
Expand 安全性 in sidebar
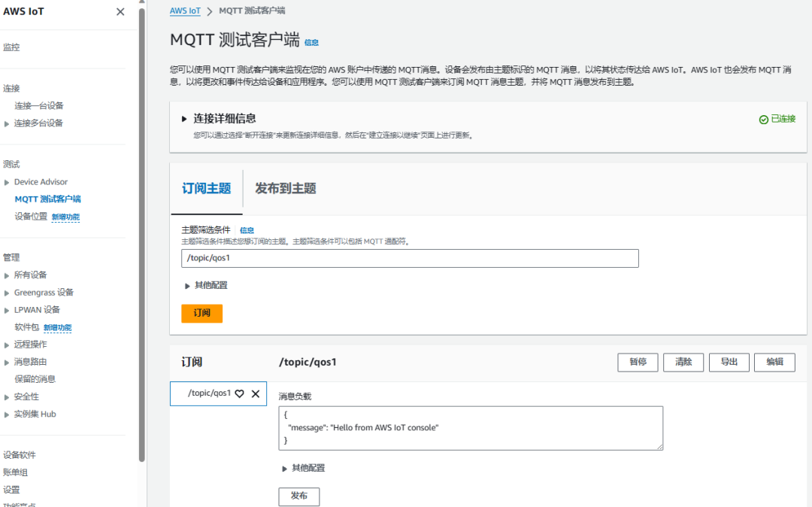7,397
